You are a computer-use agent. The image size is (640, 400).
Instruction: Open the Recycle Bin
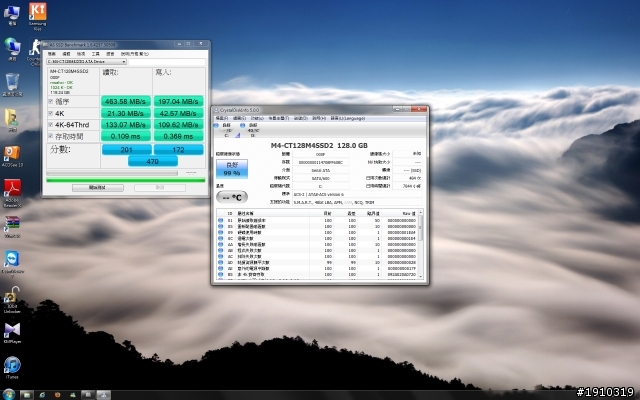tap(12, 85)
